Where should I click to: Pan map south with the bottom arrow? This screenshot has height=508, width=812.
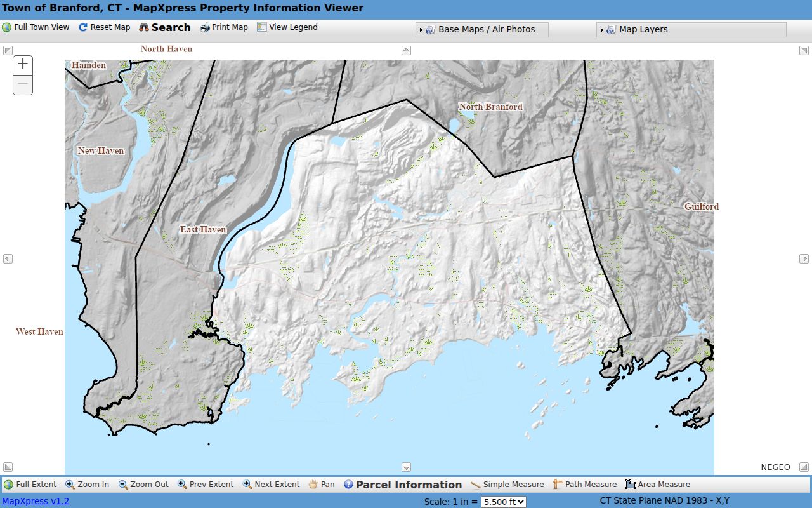tap(407, 467)
